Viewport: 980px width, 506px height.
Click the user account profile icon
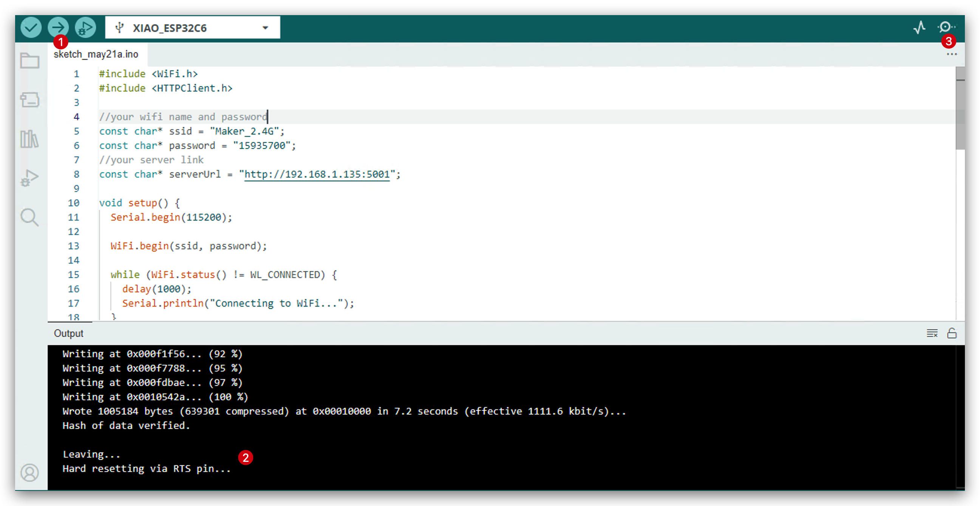[30, 472]
